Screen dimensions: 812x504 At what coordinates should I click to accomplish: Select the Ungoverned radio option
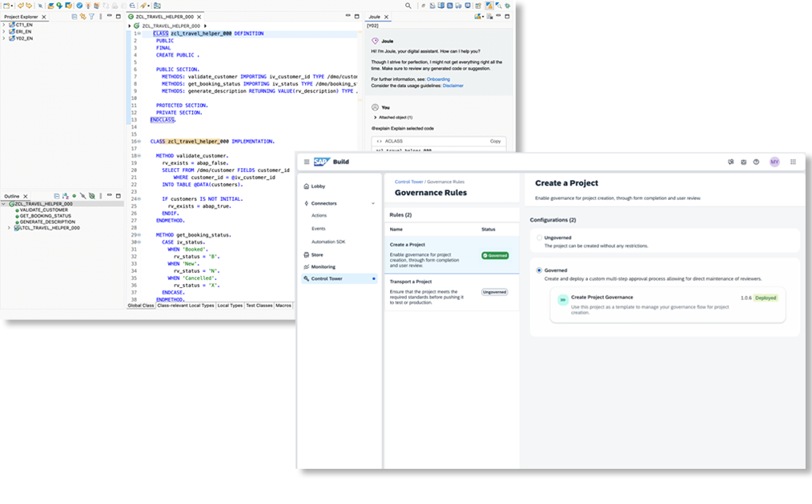coord(539,238)
